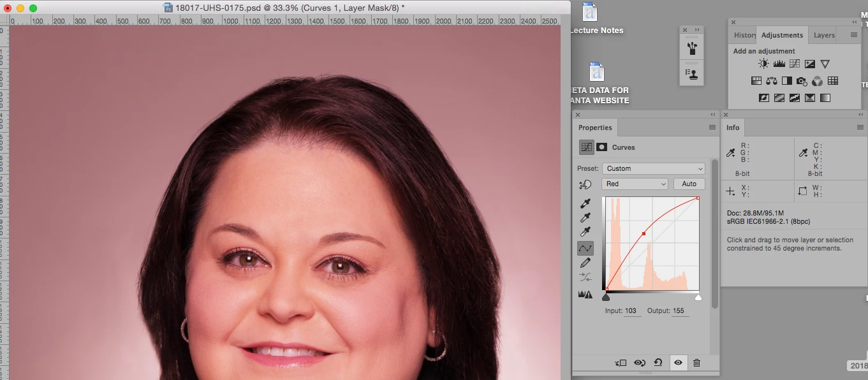
Task: Clip adjustment to layer below
Action: [x=621, y=363]
